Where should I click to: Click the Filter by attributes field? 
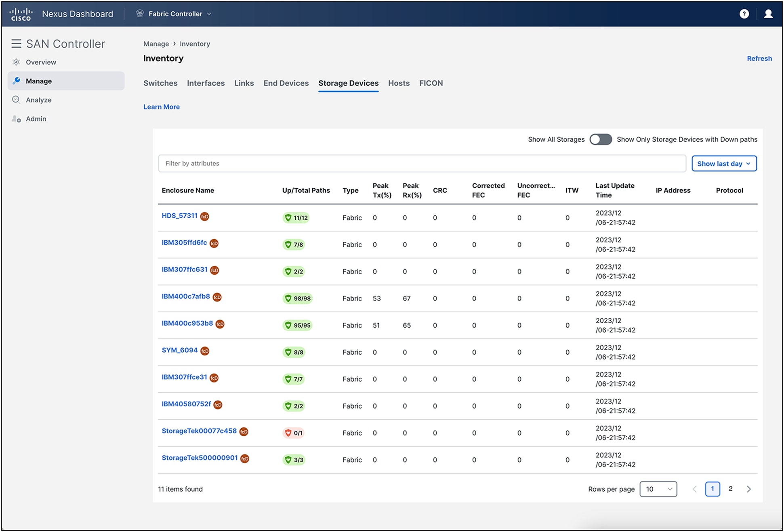click(422, 164)
